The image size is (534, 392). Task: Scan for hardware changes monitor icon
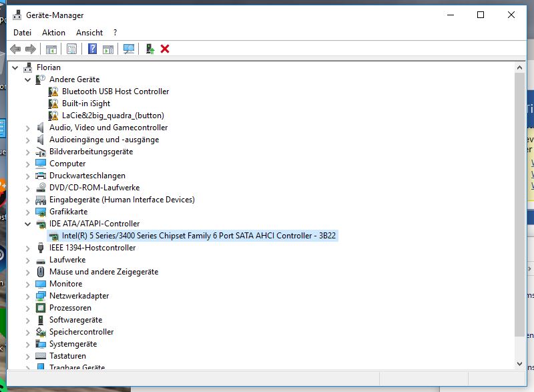click(129, 49)
